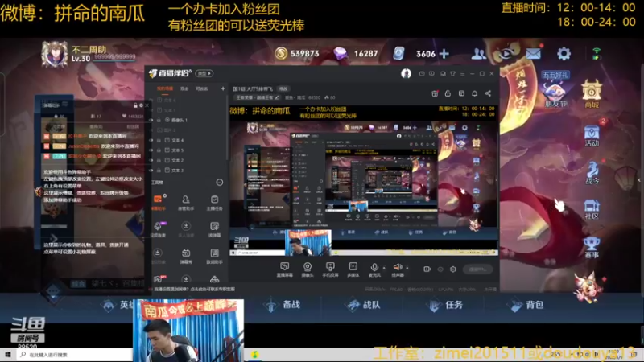The width and height of the screenshot is (644, 362).
Task: Add 多媒体 multimedia source
Action: 353,269
